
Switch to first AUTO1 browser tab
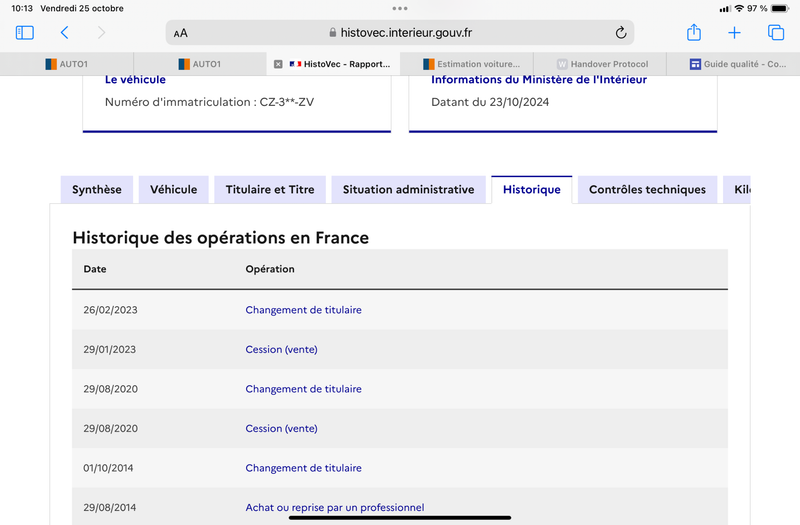(67, 64)
